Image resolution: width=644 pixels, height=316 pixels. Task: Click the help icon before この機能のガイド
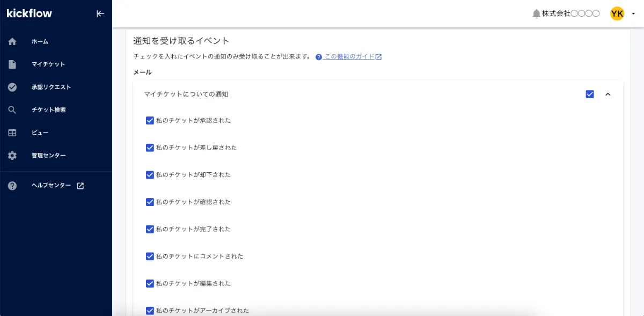point(319,57)
